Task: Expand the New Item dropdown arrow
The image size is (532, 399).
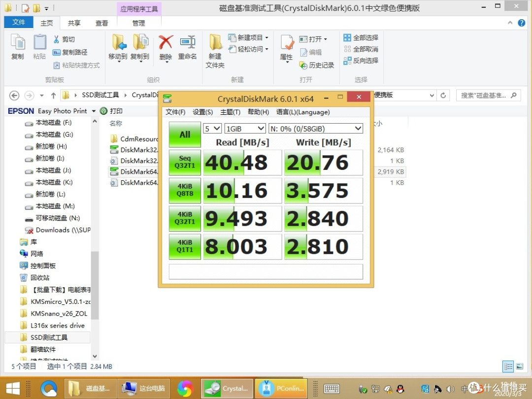Action: point(266,37)
